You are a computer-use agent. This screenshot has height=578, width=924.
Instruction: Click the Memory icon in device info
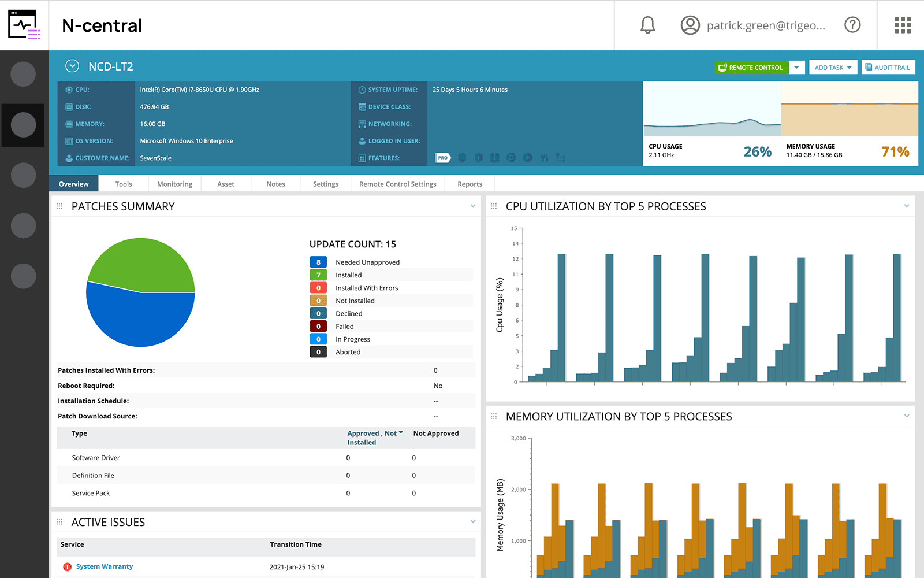(69, 124)
